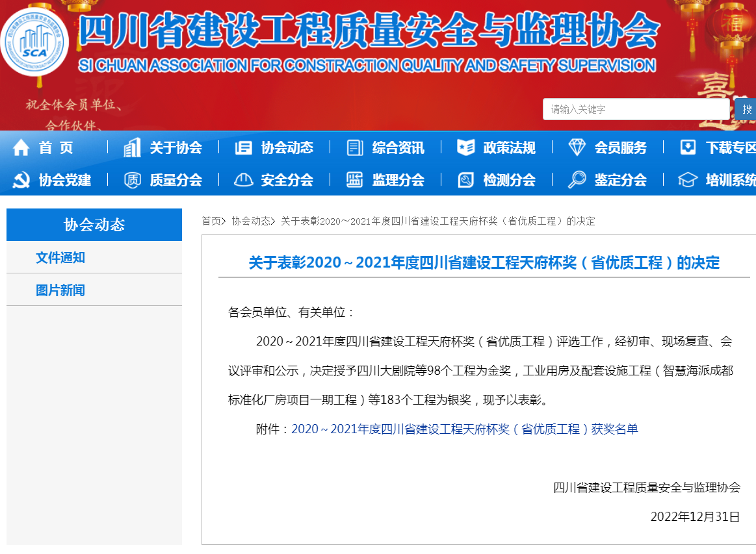Click the 检测分会 camera icon
Image resolution: width=756 pixels, height=554 pixels.
[465, 180]
